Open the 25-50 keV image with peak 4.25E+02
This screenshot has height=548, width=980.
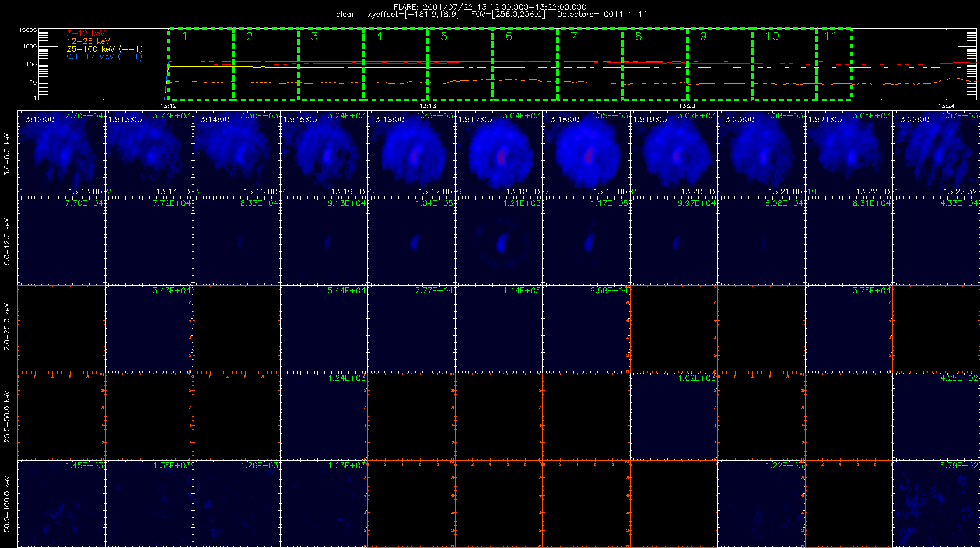pyautogui.click(x=936, y=416)
